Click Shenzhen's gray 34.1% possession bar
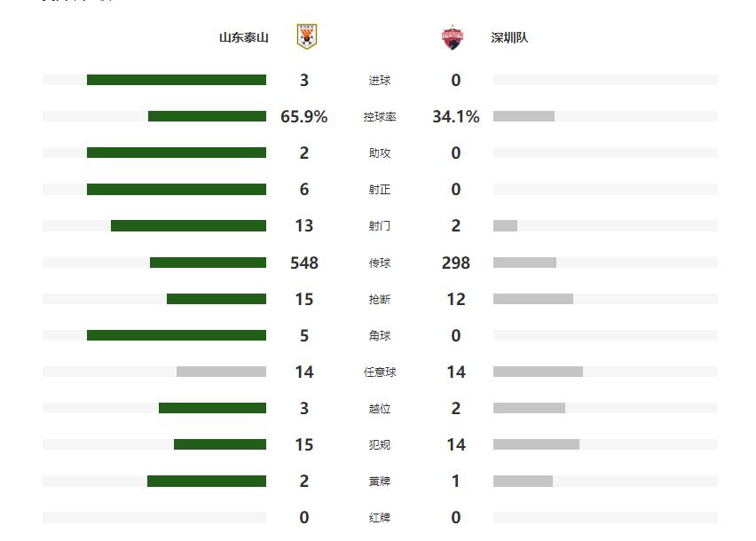The image size is (756, 541). [524, 116]
